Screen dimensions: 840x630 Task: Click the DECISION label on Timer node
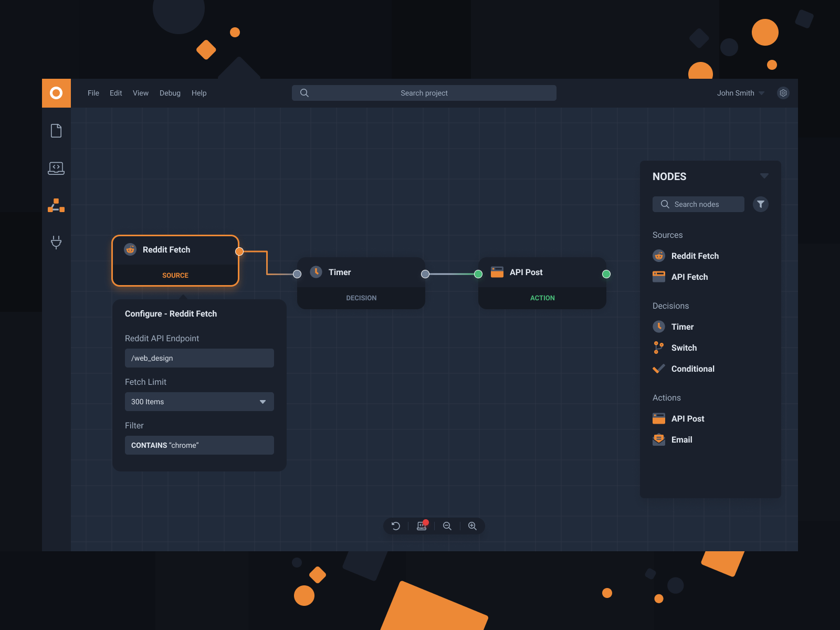point(361,298)
